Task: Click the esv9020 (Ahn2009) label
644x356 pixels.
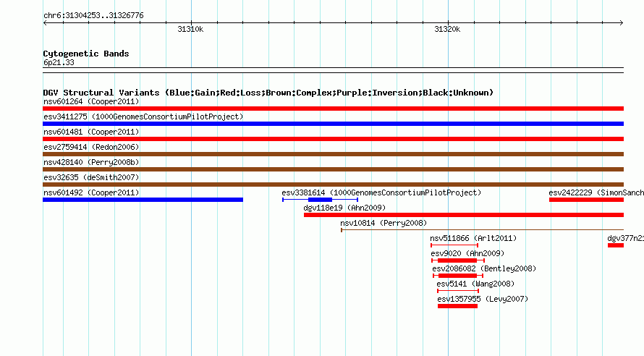Action: pyautogui.click(x=467, y=253)
